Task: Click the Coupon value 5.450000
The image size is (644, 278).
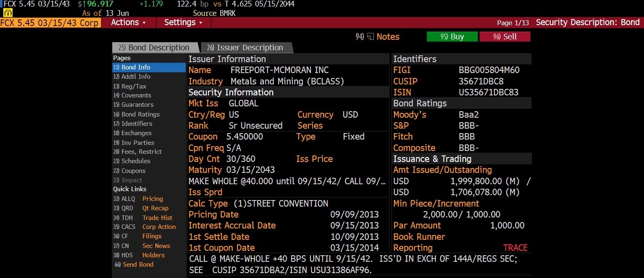Action: point(245,137)
